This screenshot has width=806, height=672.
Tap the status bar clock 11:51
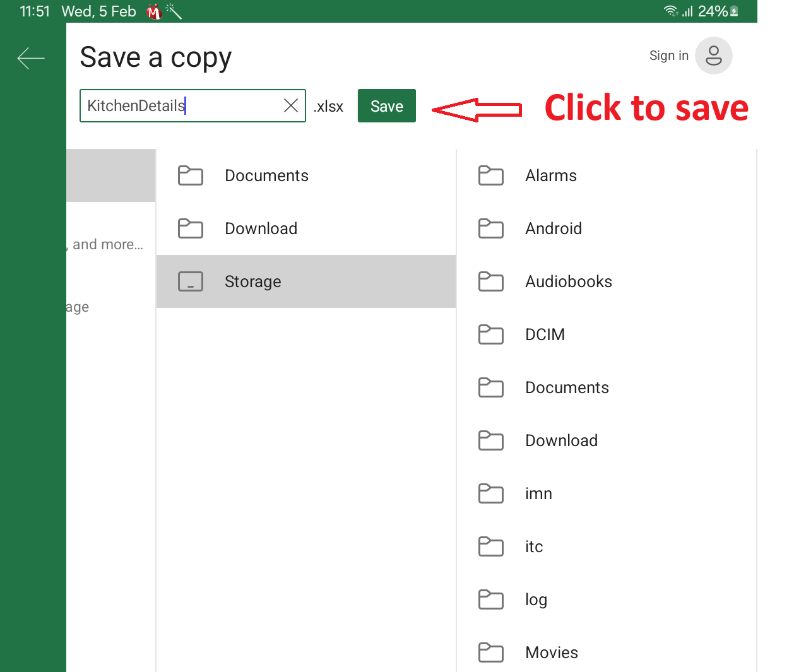pyautogui.click(x=35, y=11)
